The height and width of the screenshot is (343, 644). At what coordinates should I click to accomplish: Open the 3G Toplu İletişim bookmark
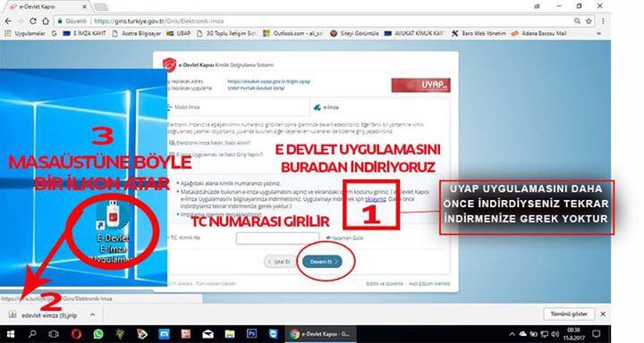tap(226, 34)
